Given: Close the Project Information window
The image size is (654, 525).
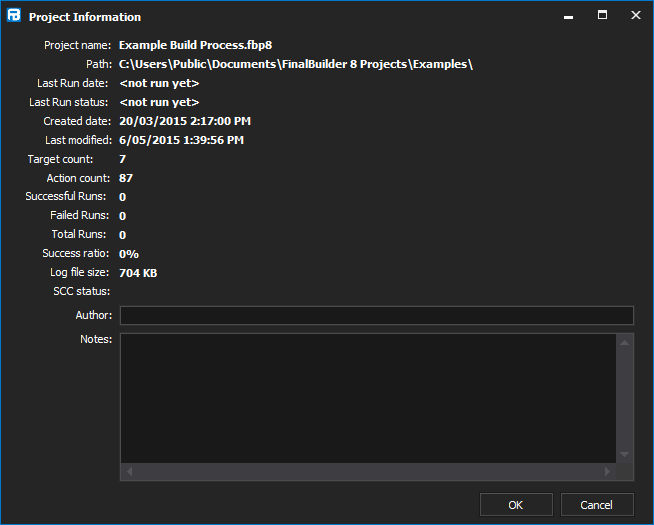Looking at the screenshot, I should 636,15.
